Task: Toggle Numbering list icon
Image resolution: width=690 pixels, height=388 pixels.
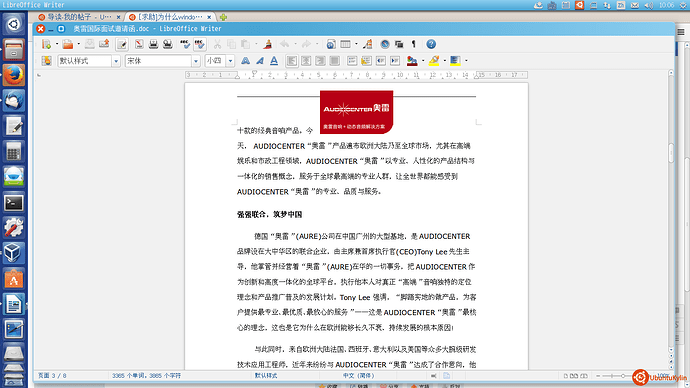Action: point(352,61)
